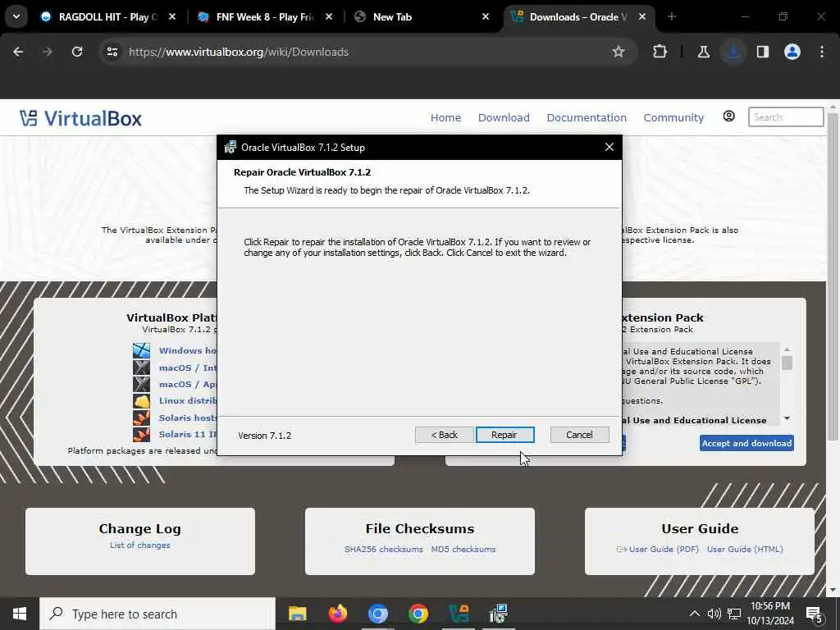
Task: Open Solaris 11 IPS hosts link
Action: 188,435
